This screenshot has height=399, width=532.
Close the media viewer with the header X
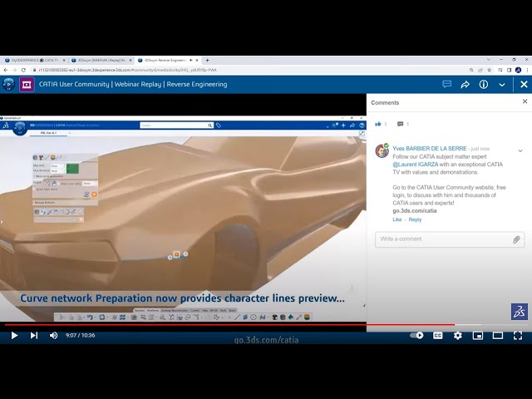(x=524, y=84)
